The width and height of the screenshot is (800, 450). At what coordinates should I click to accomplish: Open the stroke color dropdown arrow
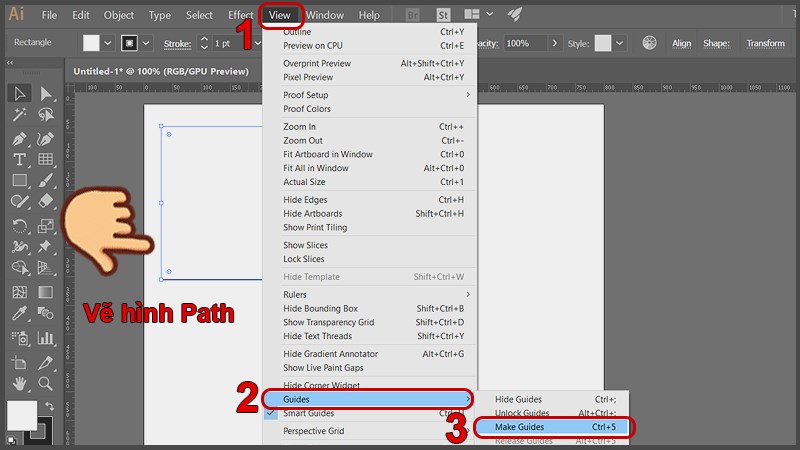[x=146, y=43]
